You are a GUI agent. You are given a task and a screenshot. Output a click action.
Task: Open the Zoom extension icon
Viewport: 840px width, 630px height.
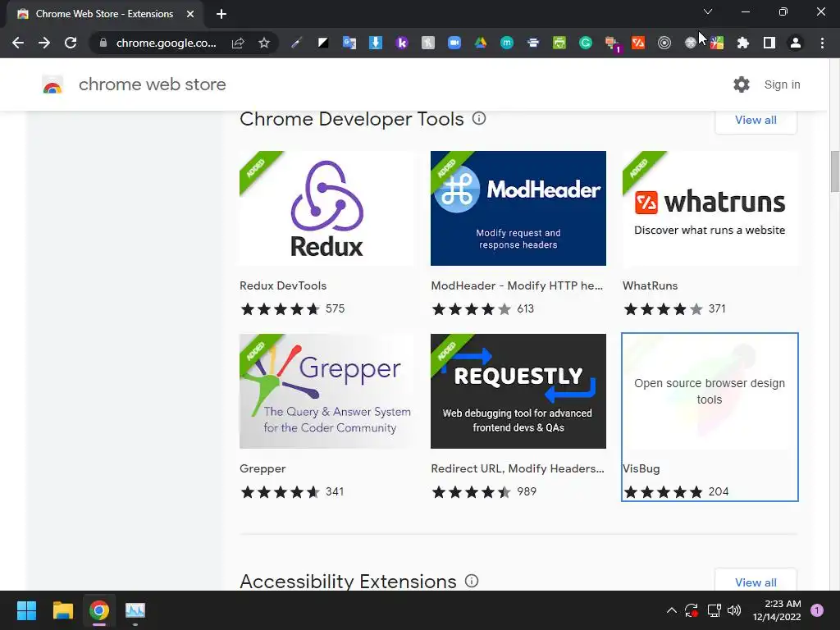(454, 43)
